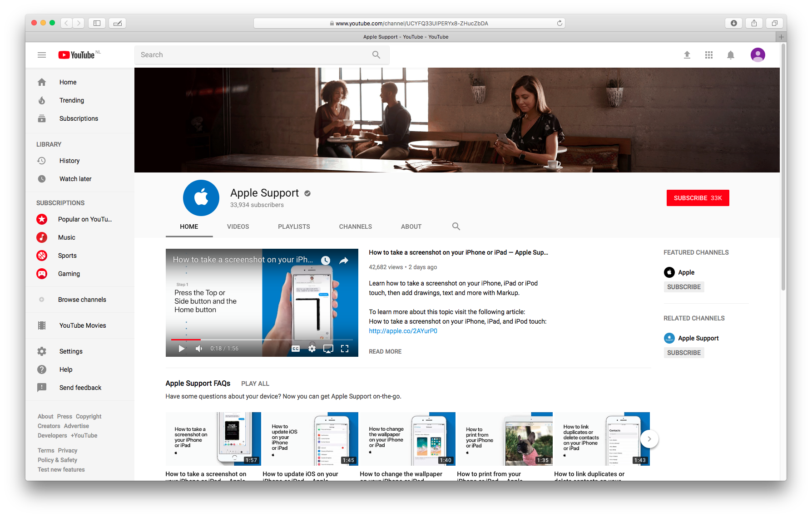Show next FAQ videos with arrow
The width and height of the screenshot is (812, 517).
649,439
